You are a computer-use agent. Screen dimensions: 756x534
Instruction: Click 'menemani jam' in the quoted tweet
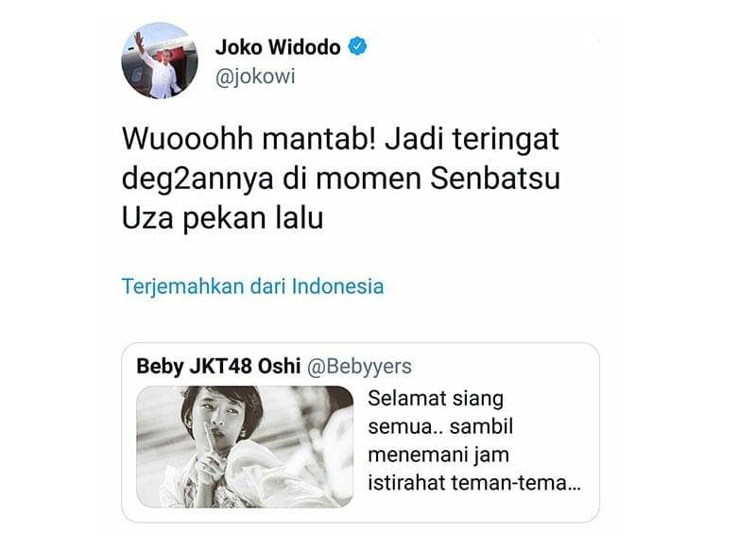pos(438,456)
